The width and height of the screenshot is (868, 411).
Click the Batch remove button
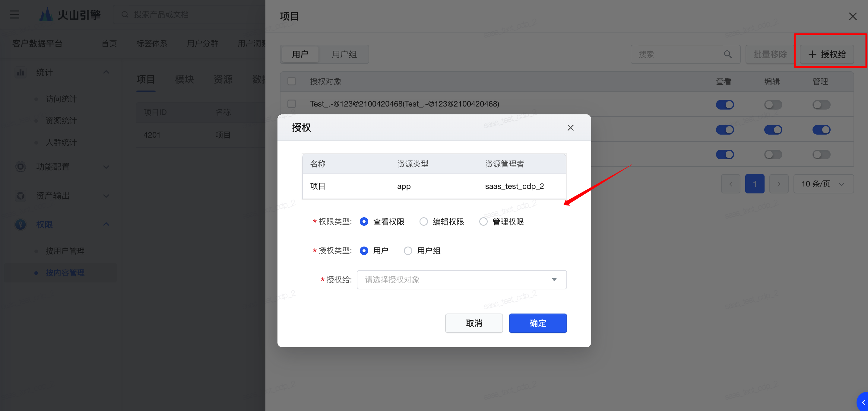point(770,54)
